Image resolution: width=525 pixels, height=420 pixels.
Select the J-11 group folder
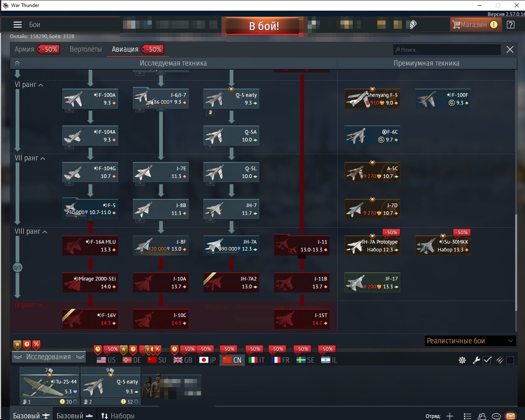pyautogui.click(x=302, y=245)
